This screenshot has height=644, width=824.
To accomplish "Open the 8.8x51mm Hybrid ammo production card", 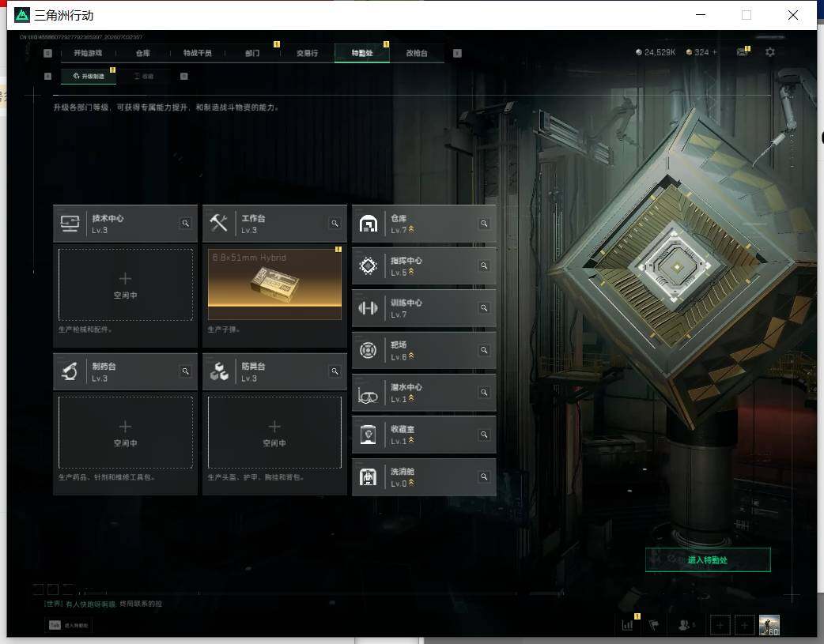I will pyautogui.click(x=274, y=284).
